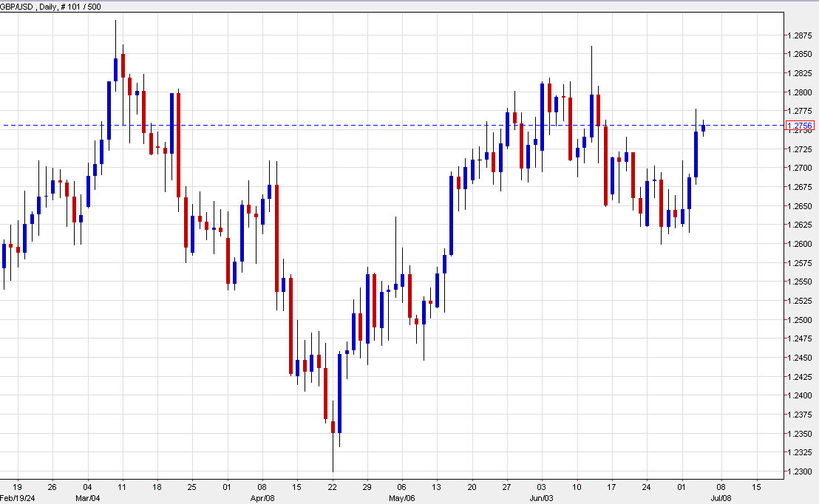Click the Jun/03 date axis label

tap(540, 497)
